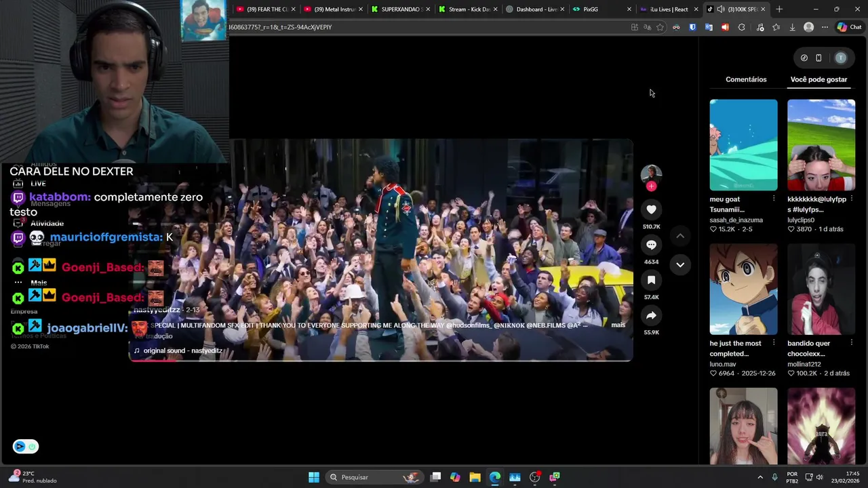Open browser Downloads arrow icon
The image size is (868, 488).
pyautogui.click(x=792, y=27)
